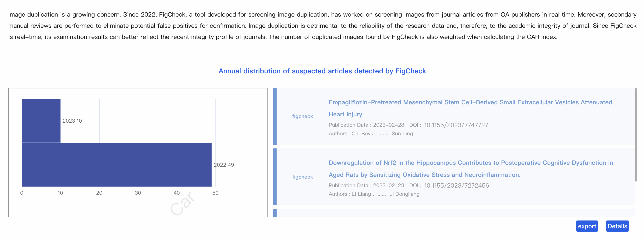
Task: Open the Details button
Action: coord(617,226)
